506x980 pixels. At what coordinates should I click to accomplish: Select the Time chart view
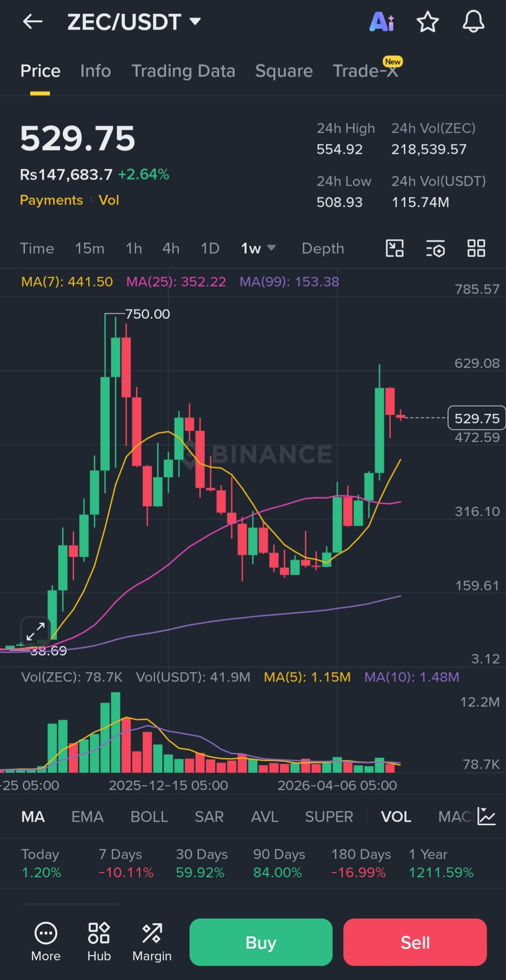[37, 248]
